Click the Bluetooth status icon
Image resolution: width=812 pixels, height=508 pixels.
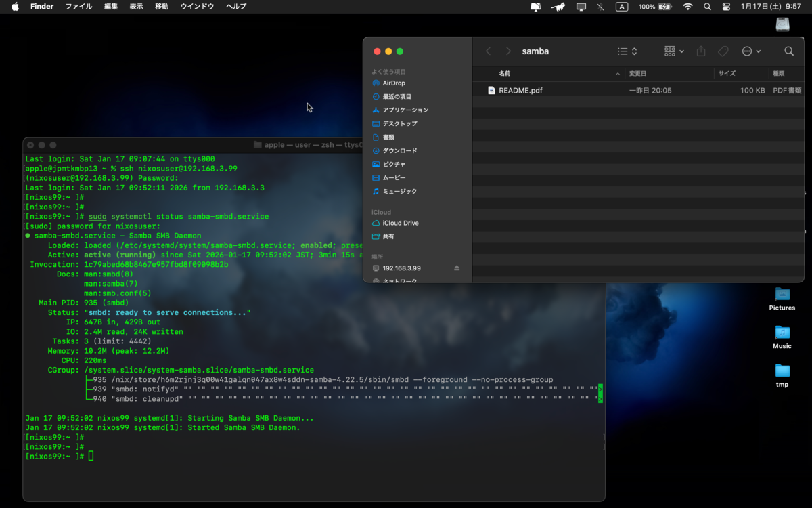click(x=601, y=7)
